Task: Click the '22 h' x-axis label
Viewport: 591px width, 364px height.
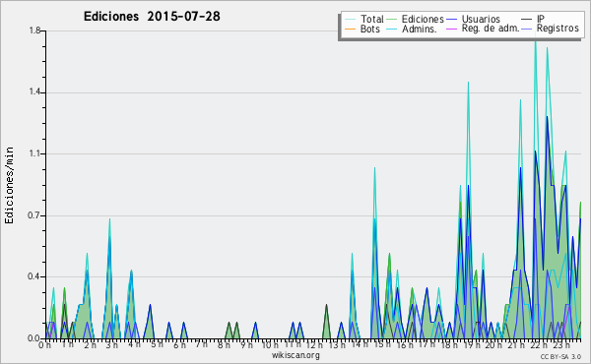Action: [x=539, y=344]
